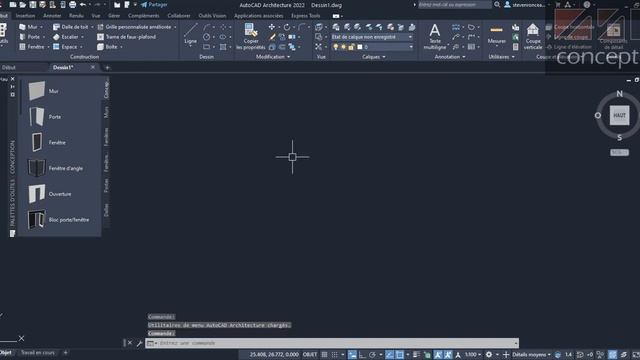Viewport: 640px width, 360px height.
Task: Select the Escalier tool
Action: pos(65,37)
